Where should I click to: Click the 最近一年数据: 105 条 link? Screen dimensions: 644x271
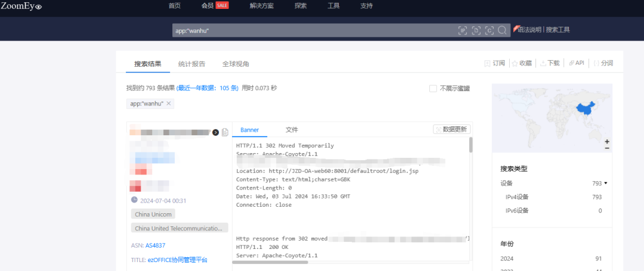coord(208,88)
